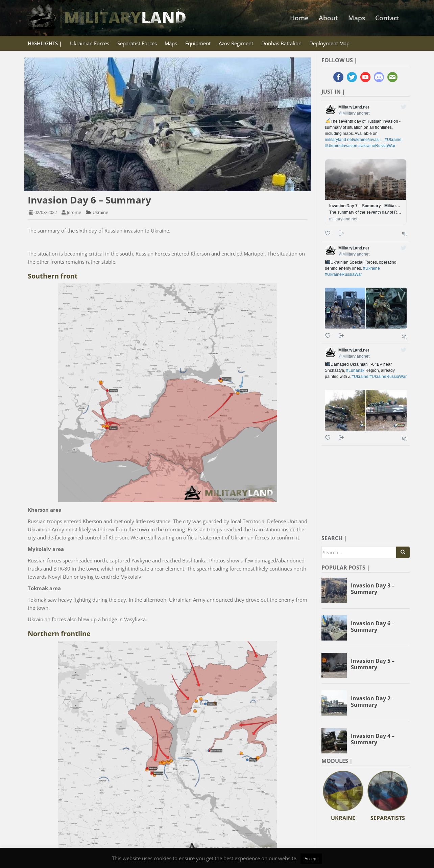The height and width of the screenshot is (868, 434).
Task: Open popular post Invasion Day 3 – Summary
Action: click(372, 589)
